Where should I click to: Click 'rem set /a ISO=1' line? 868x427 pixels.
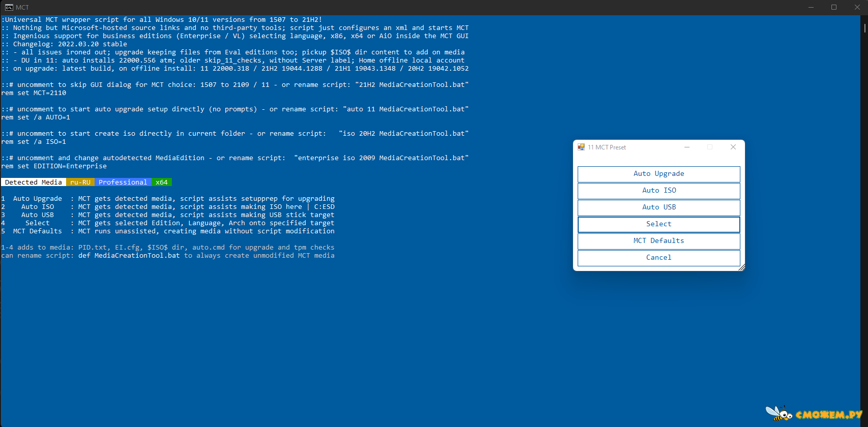tap(34, 142)
